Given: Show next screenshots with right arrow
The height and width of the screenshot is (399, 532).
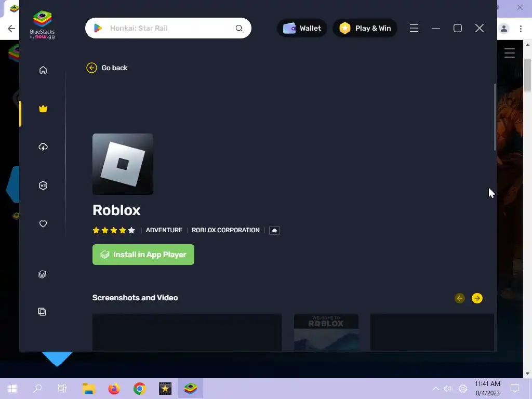Looking at the screenshot, I should [477, 298].
